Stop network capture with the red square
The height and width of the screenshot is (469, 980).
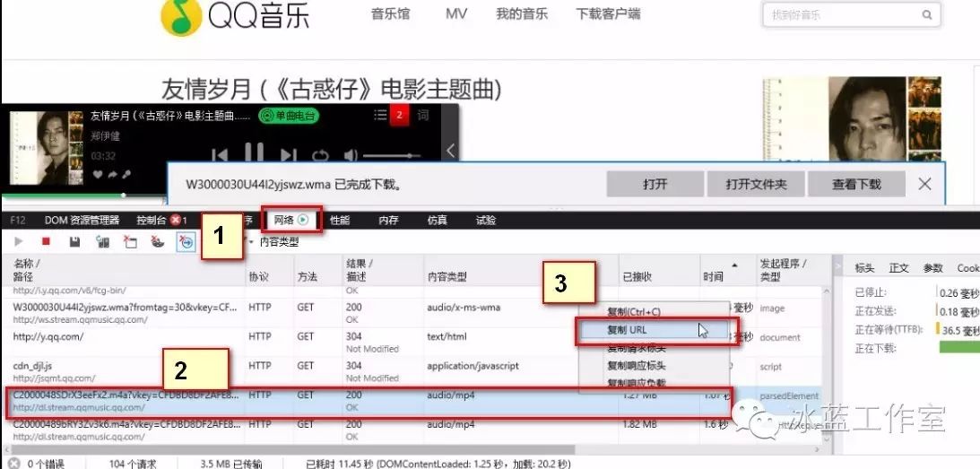click(x=47, y=241)
